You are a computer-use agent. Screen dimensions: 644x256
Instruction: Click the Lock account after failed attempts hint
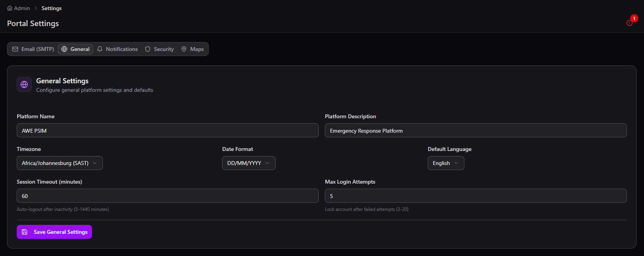pos(367,209)
